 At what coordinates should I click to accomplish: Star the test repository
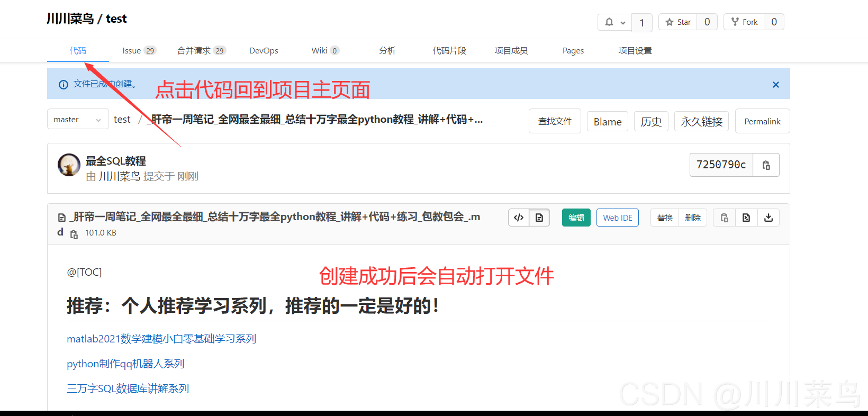click(x=678, y=22)
